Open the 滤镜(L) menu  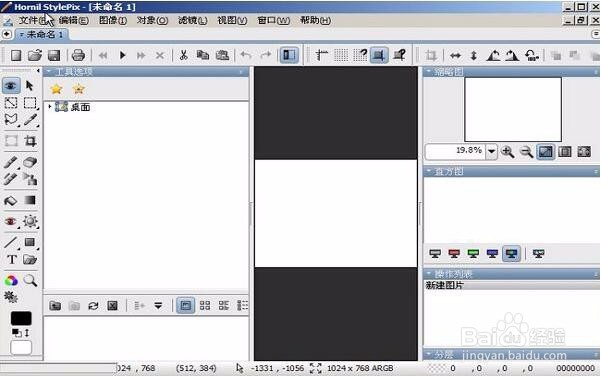point(192,21)
